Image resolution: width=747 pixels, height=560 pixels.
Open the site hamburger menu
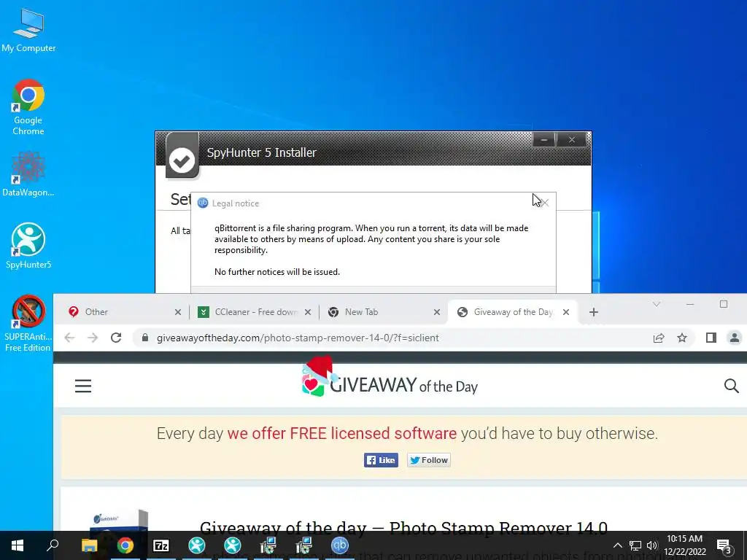click(83, 386)
